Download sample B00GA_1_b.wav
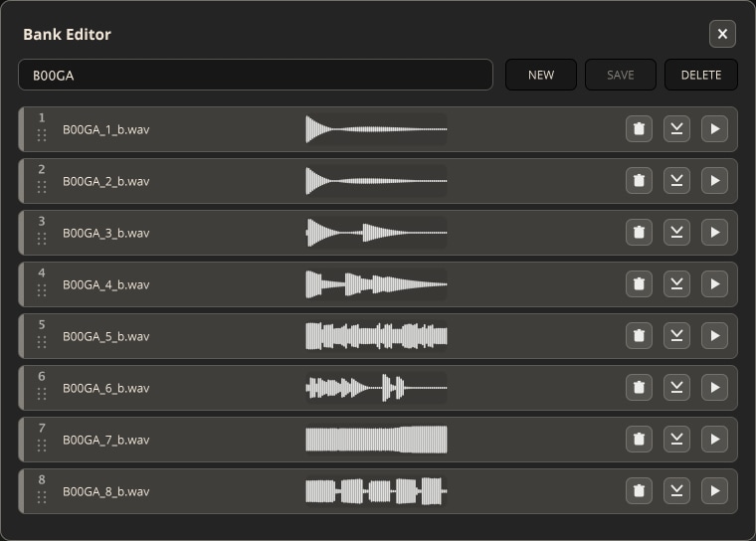 [x=676, y=128]
